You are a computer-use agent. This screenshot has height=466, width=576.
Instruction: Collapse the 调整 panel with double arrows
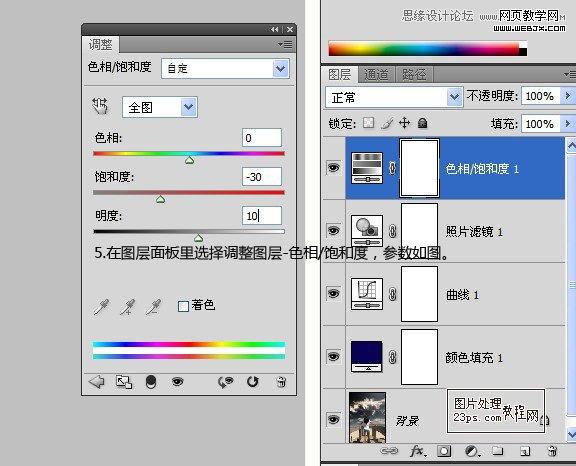[274, 29]
